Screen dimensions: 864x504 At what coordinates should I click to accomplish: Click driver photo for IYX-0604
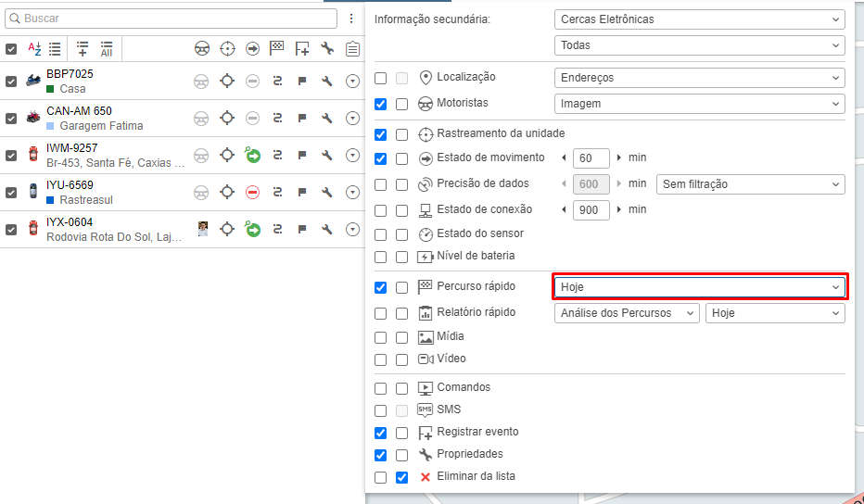pos(201,229)
